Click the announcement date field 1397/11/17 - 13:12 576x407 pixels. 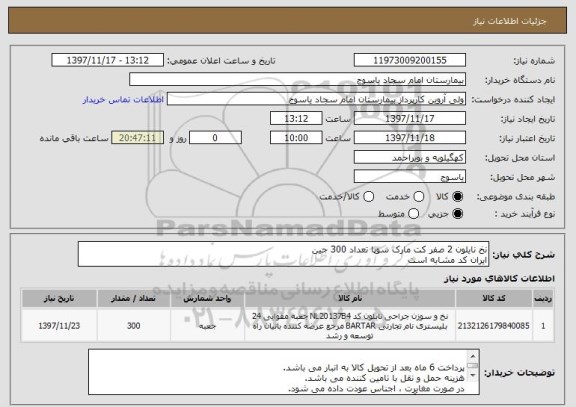tap(108, 60)
